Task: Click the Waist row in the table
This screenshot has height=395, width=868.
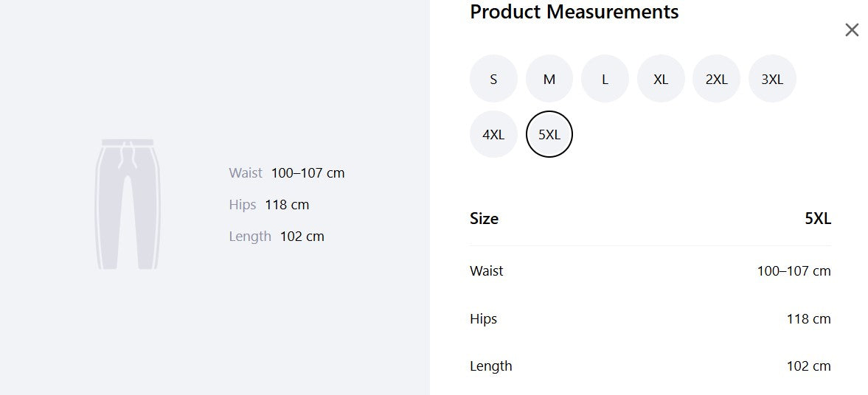Action: [x=650, y=271]
